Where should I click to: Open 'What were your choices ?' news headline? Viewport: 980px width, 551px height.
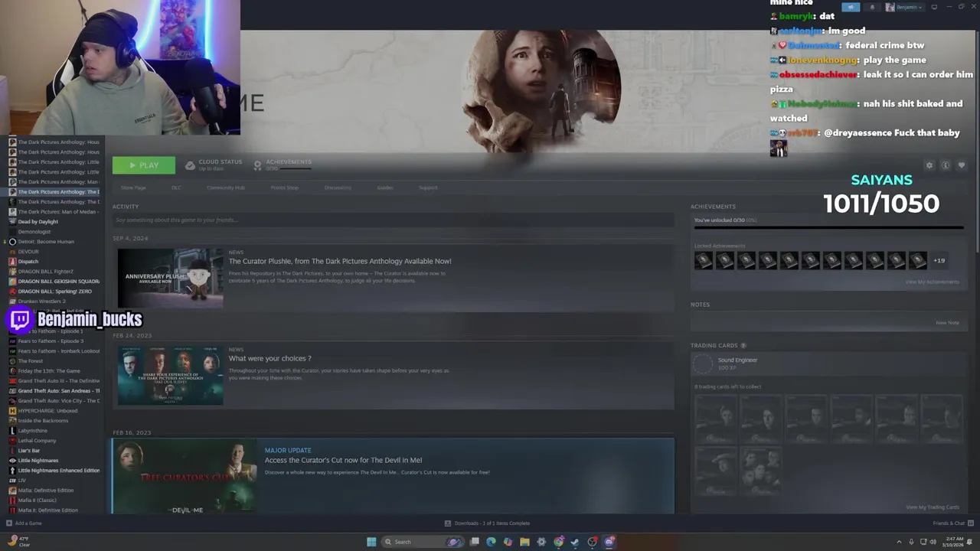point(269,358)
